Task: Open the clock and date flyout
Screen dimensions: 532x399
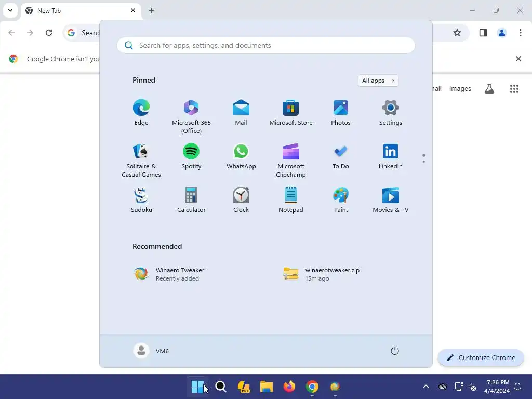Action: 497,387
